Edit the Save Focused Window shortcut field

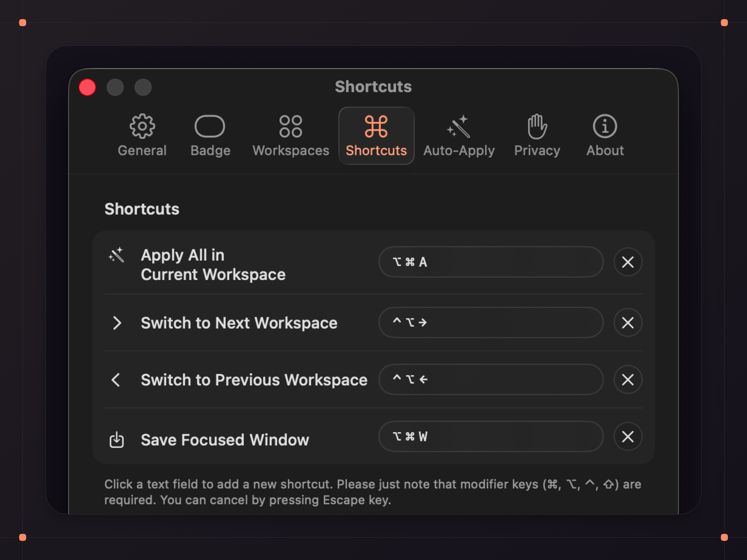pos(491,437)
